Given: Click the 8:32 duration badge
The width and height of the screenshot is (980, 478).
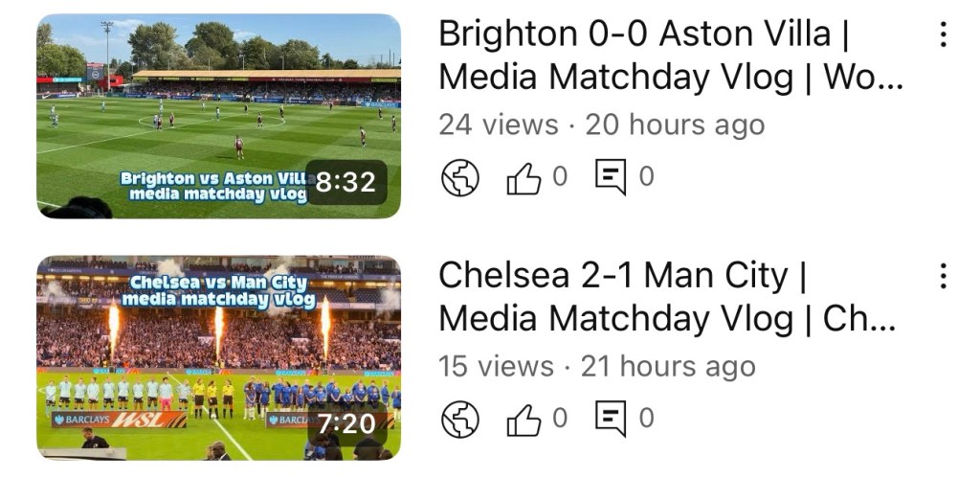Looking at the screenshot, I should (x=345, y=182).
